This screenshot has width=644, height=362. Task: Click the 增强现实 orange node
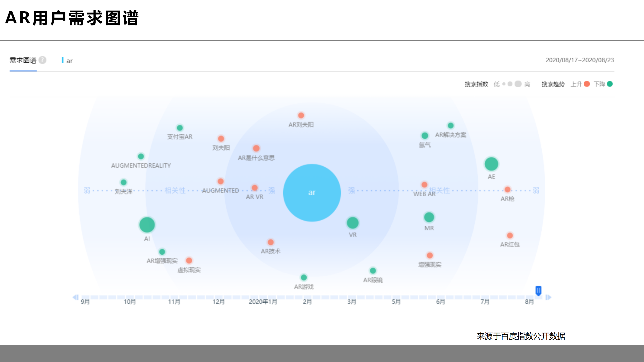click(430, 255)
